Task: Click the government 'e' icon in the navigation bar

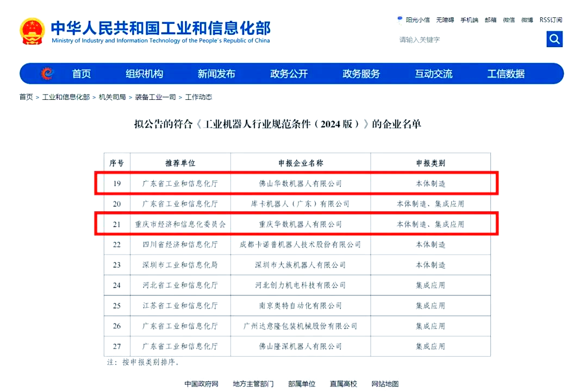Action: [x=48, y=74]
